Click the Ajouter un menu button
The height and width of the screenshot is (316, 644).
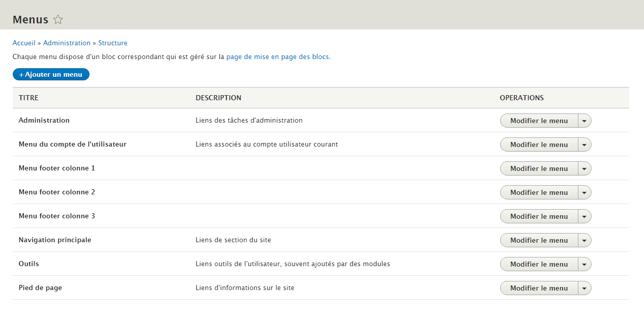[51, 75]
